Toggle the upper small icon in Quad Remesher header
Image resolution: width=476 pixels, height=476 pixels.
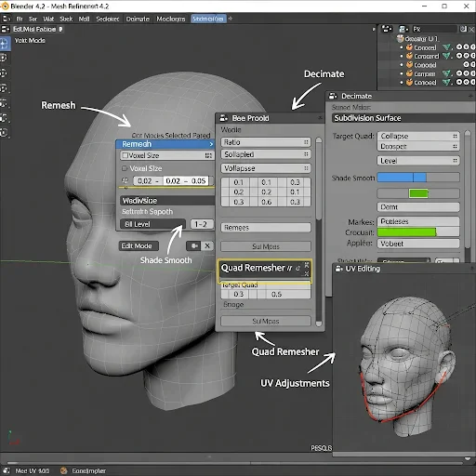click(307, 265)
